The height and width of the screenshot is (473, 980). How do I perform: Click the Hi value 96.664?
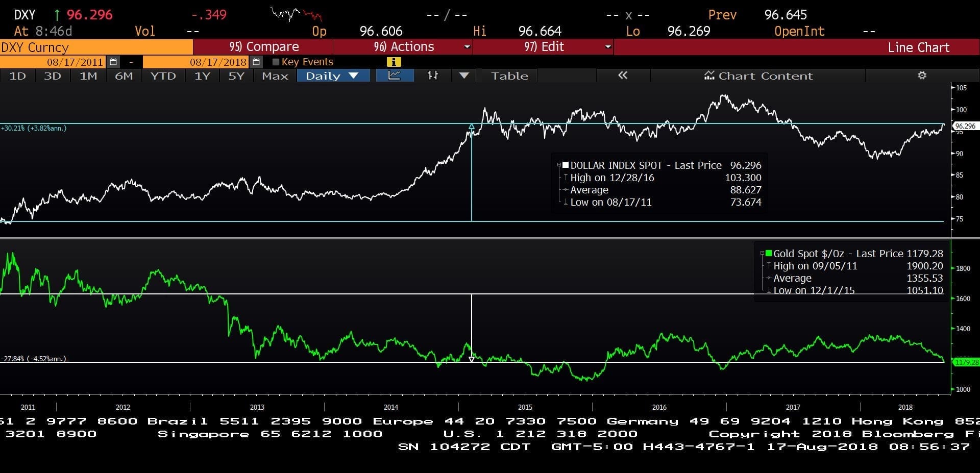coord(540,31)
